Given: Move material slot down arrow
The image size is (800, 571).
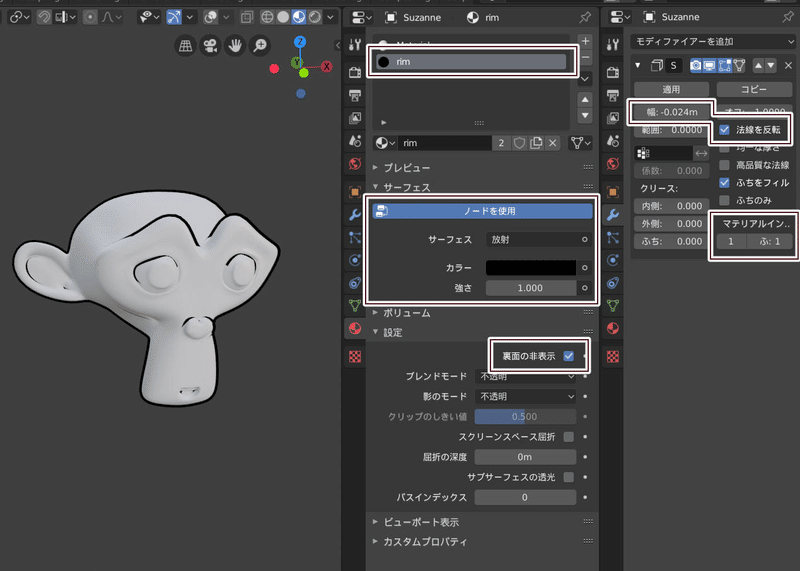Looking at the screenshot, I should [x=585, y=115].
